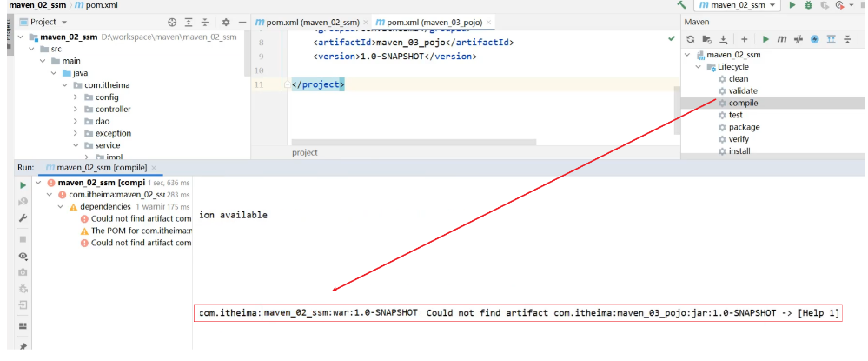Image resolution: width=868 pixels, height=361 pixels.
Task: Switch to pom.xml (maven_03_pojo) editor tab
Action: click(x=433, y=22)
